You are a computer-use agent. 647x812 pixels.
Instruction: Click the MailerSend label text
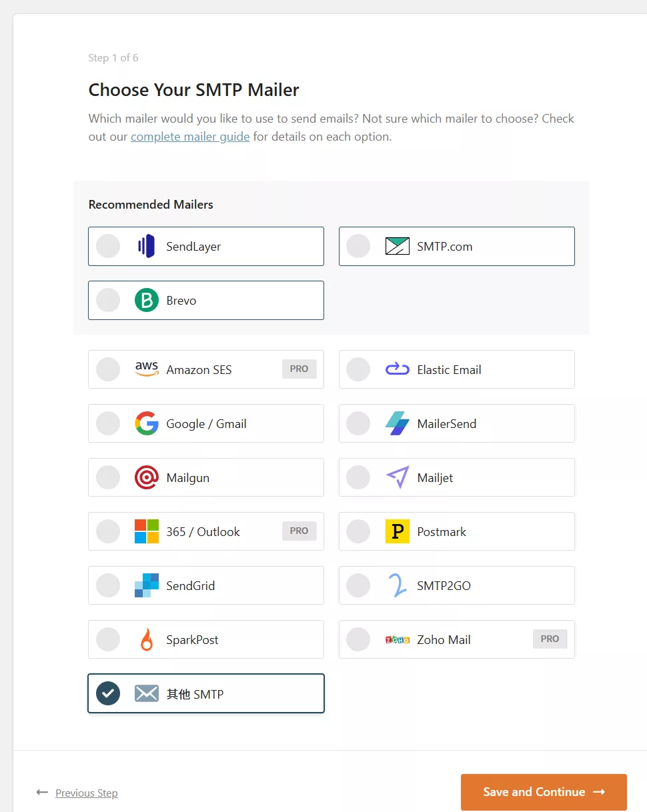click(447, 424)
